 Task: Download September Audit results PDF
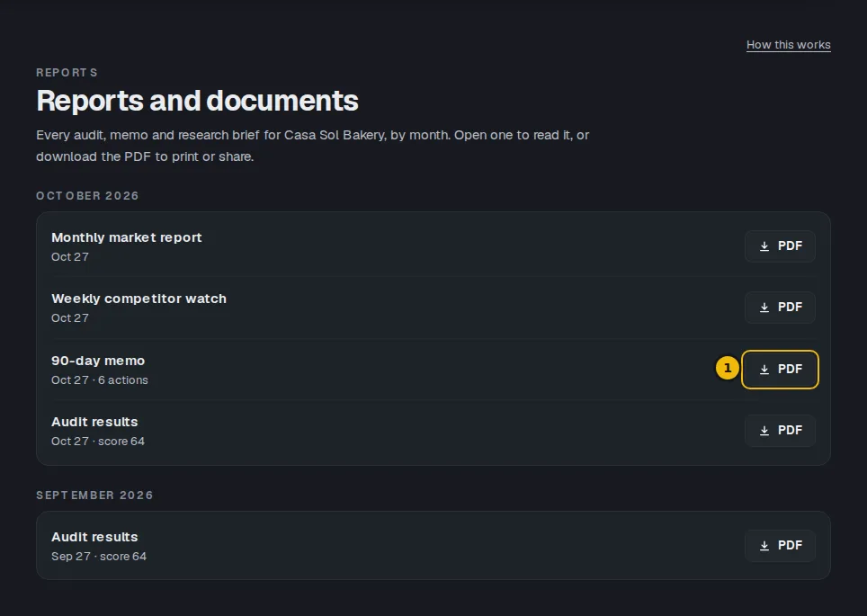780,545
